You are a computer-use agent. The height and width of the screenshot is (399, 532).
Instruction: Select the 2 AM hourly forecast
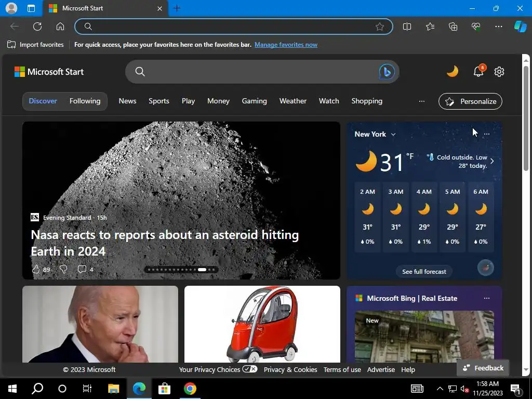[x=367, y=217]
